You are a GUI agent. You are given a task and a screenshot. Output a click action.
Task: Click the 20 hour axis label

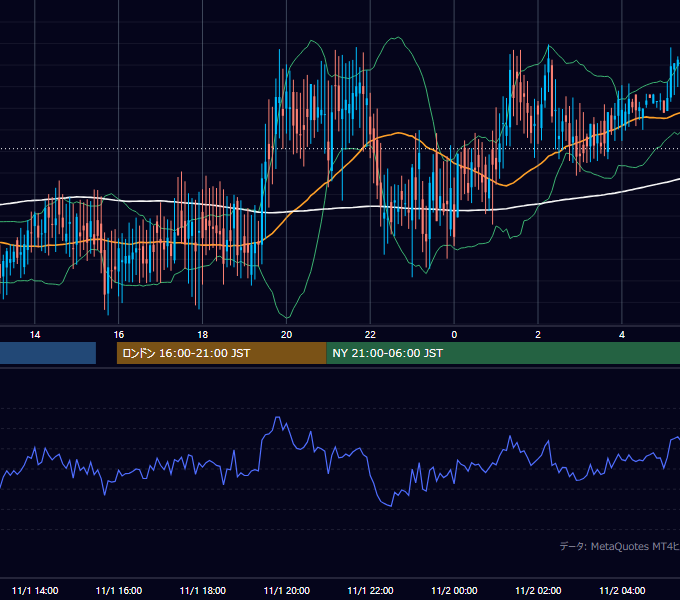(x=286, y=335)
